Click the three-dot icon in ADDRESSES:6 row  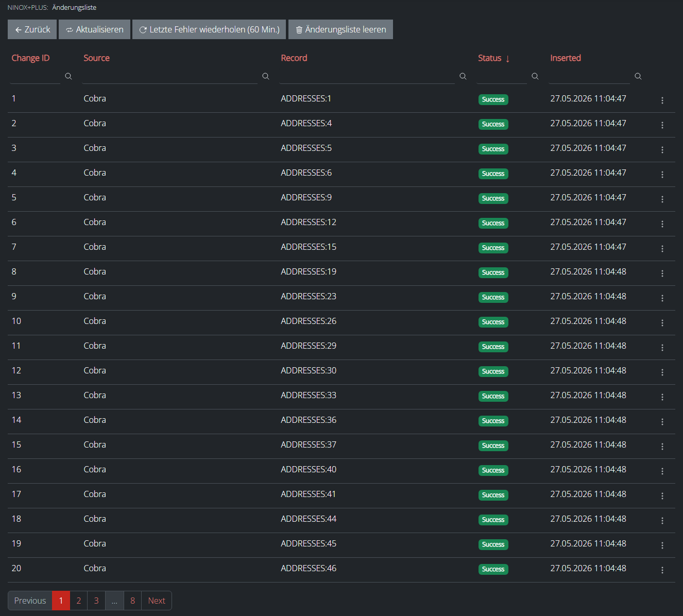point(662,175)
